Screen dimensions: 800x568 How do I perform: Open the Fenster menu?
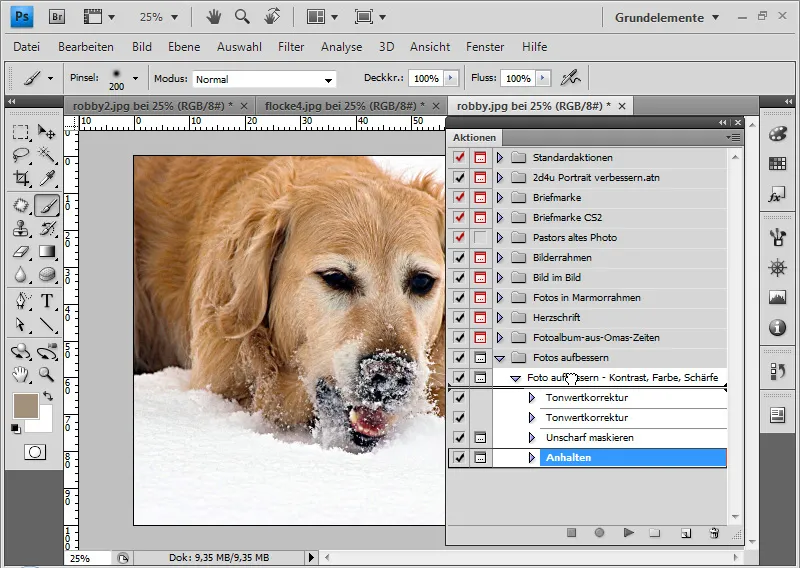[485, 47]
